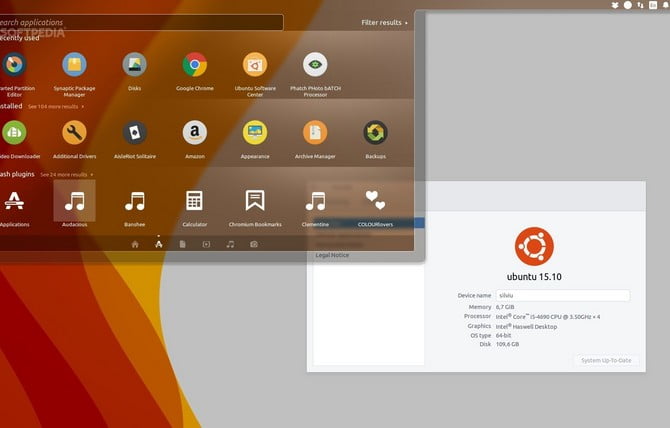670x428 pixels.
Task: Switch to the Applications lens
Action: pos(159,244)
